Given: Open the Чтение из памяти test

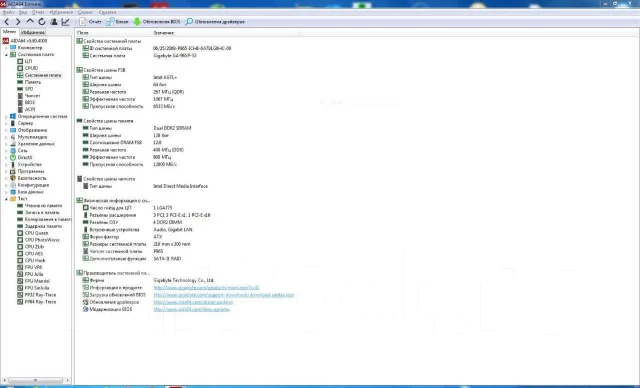Looking at the screenshot, I should (x=40, y=206).
